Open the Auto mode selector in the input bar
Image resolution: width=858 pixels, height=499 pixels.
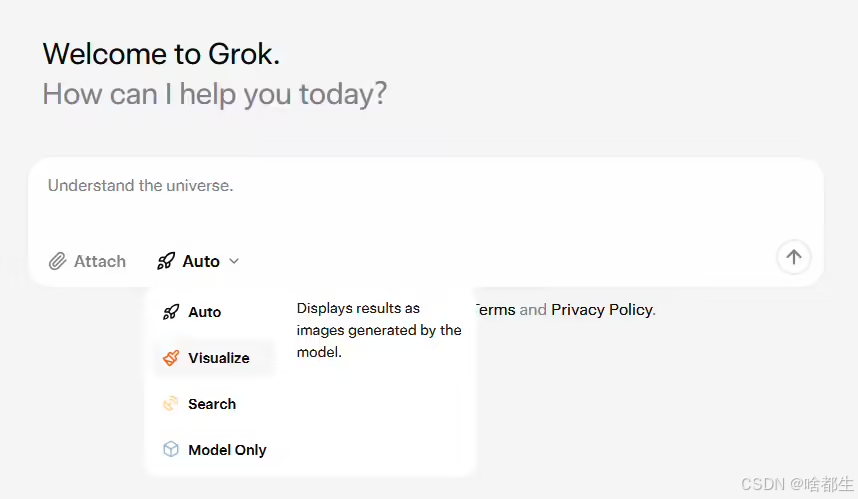pyautogui.click(x=200, y=262)
